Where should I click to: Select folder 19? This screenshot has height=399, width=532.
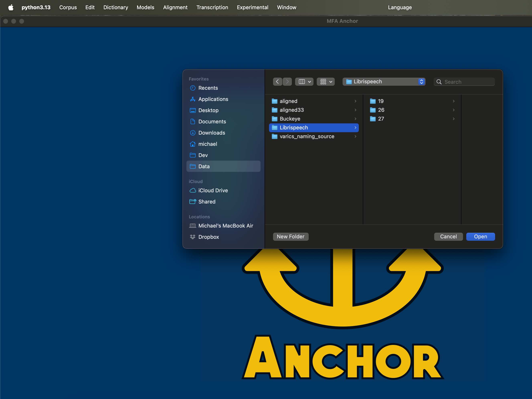(412, 101)
